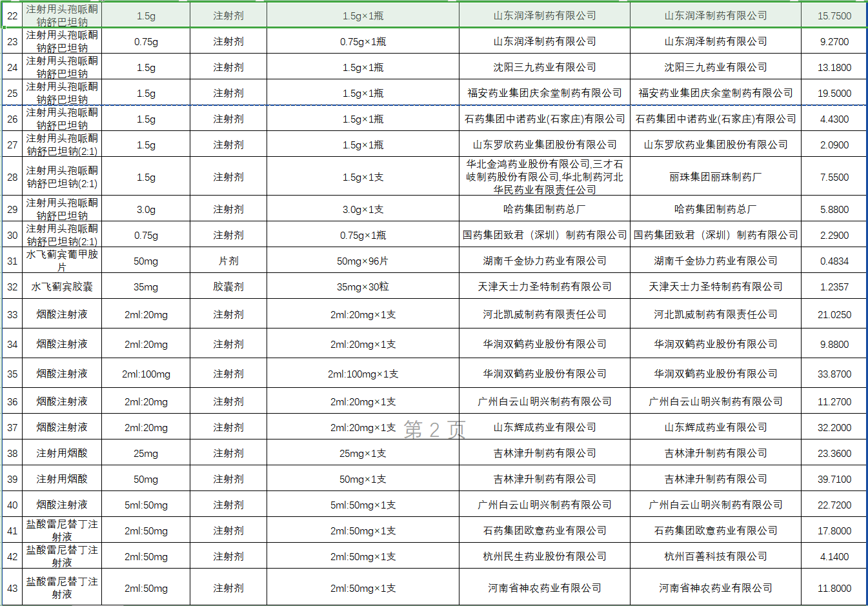The height and width of the screenshot is (606, 868).
Task: Select the 5ml:50mg specification cell
Action: [146, 505]
